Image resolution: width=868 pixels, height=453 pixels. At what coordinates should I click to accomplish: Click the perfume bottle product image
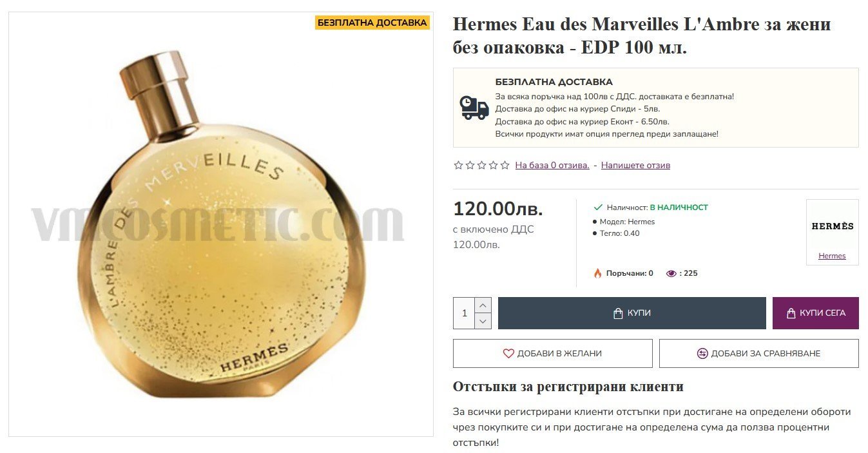click(x=220, y=224)
